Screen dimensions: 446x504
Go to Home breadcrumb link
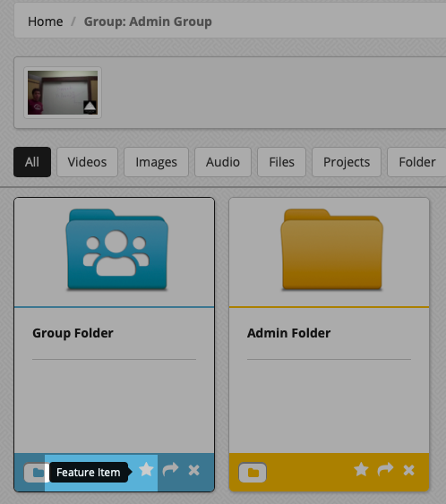tap(46, 21)
